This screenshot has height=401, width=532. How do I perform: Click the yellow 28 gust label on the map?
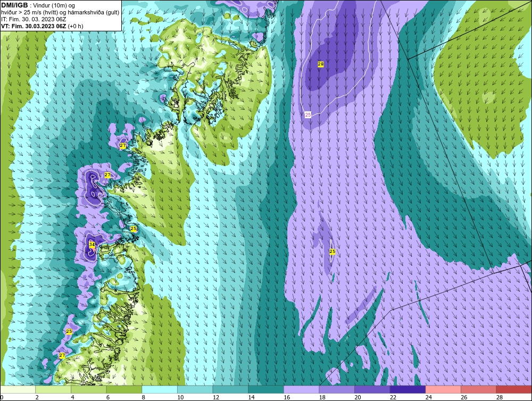click(x=321, y=64)
